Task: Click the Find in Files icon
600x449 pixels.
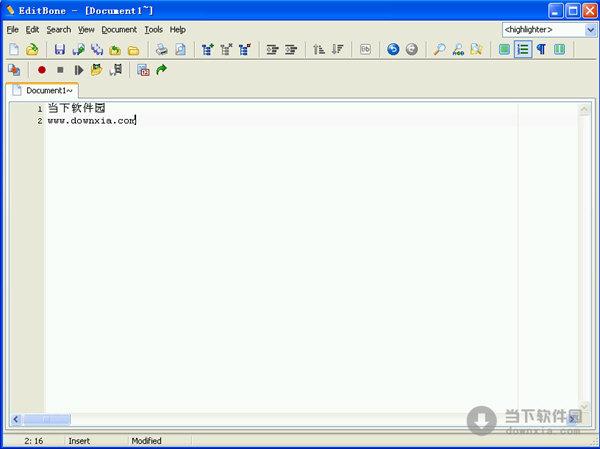Action: click(x=476, y=49)
